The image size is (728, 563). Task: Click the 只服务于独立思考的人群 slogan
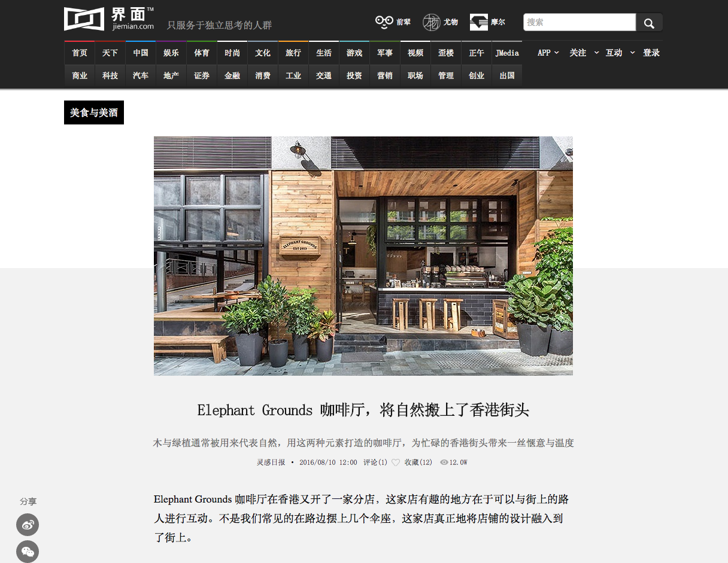[x=219, y=25]
